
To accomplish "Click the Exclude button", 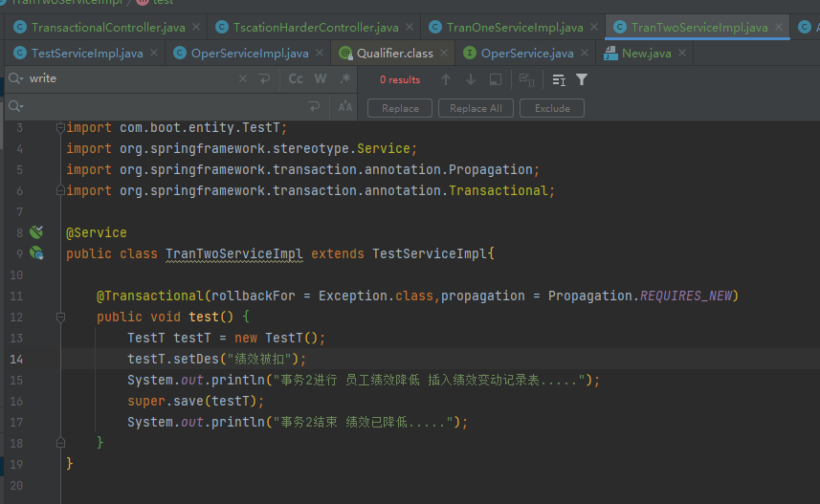I will 552,108.
